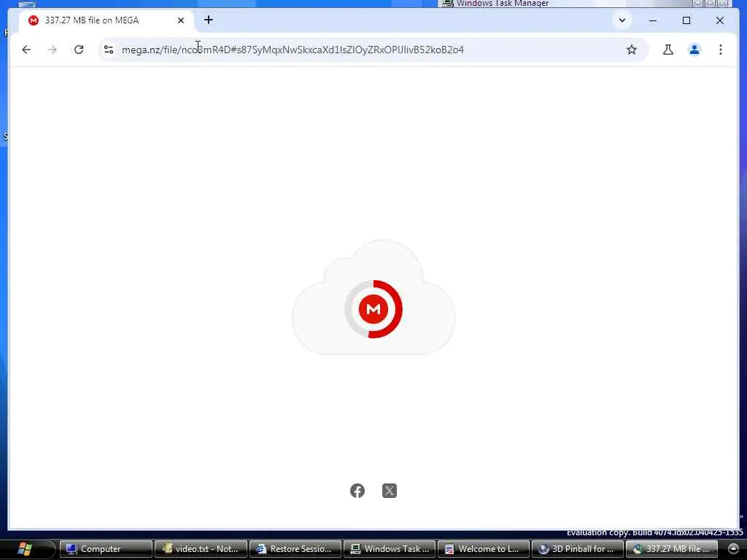Open the Windows Start button
Image resolution: width=747 pixels, height=560 pixels.
point(25,549)
